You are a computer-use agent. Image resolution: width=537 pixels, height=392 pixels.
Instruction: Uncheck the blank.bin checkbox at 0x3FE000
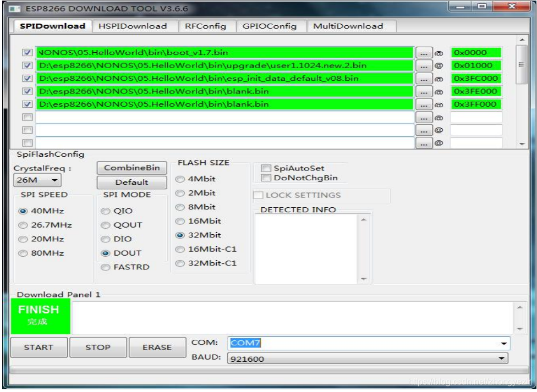pyautogui.click(x=27, y=91)
